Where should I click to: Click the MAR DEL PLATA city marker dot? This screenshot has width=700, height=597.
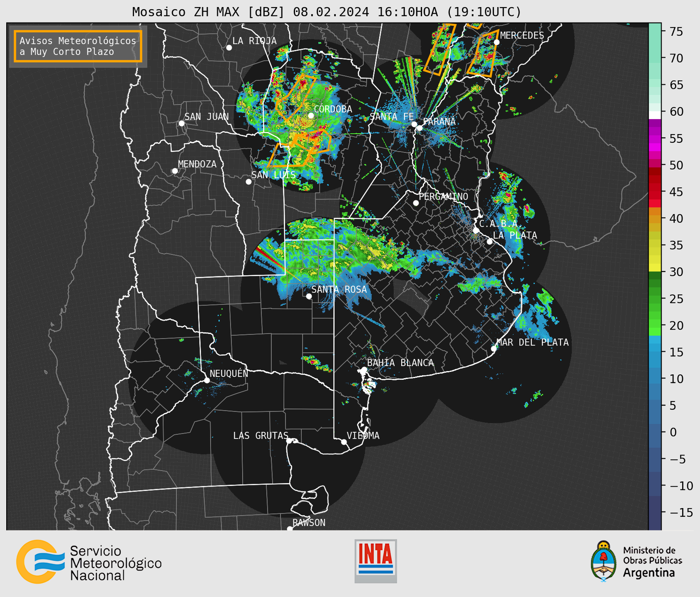click(x=494, y=349)
